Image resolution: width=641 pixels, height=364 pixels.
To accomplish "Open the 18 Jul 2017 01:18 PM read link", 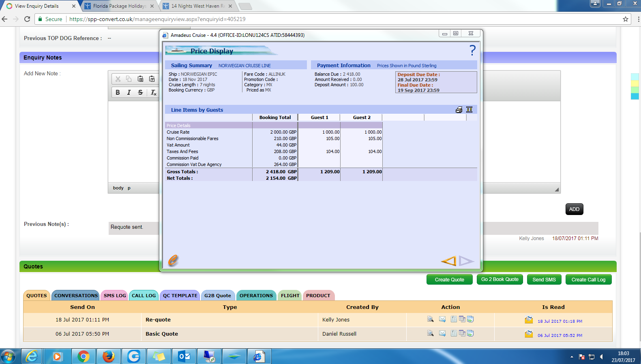I will click(560, 321).
